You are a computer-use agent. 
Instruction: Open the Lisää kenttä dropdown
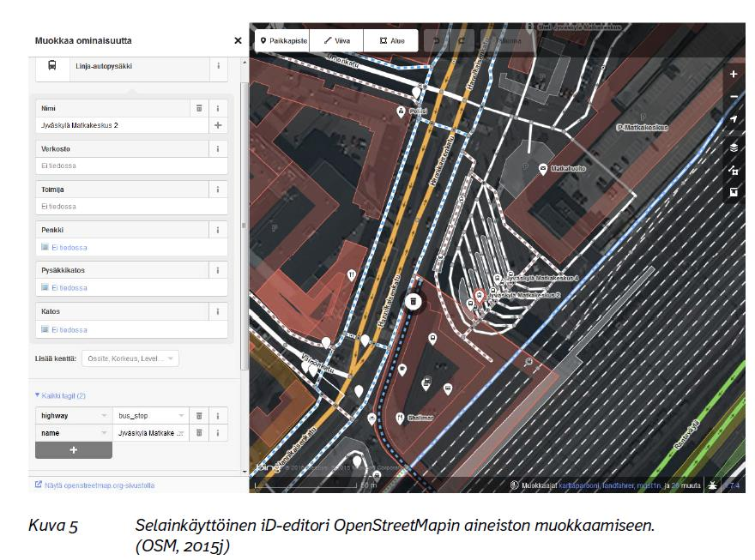[x=130, y=358]
